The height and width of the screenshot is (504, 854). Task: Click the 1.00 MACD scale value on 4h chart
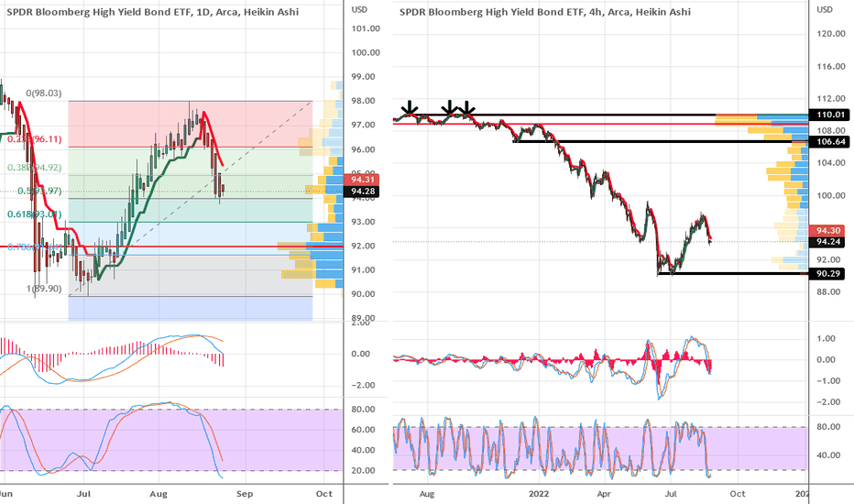click(x=827, y=338)
